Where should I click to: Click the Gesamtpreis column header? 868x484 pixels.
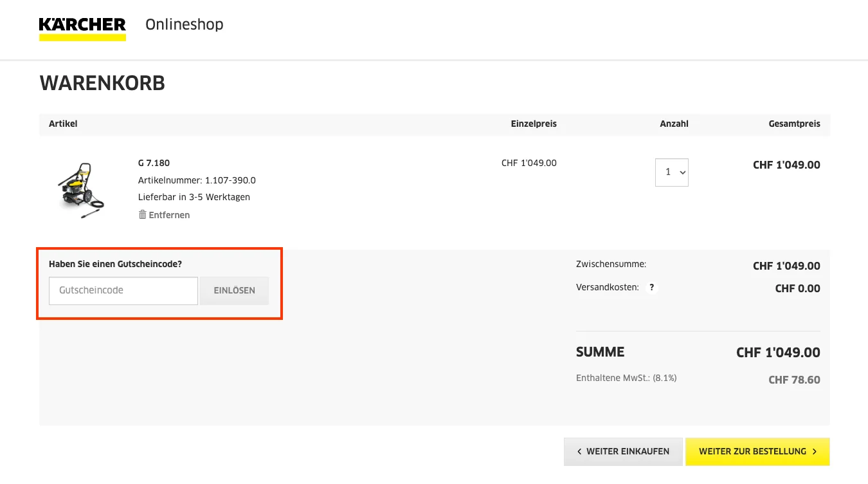tap(795, 124)
